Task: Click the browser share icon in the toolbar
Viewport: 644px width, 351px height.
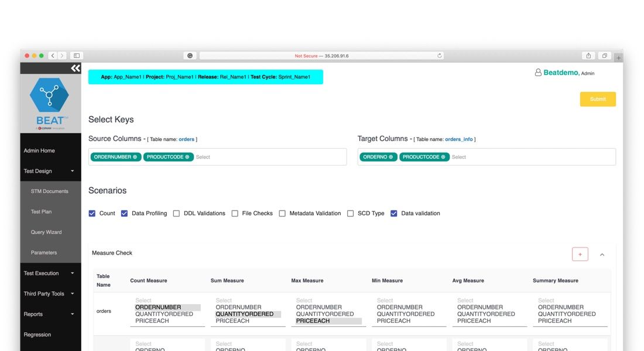Action: click(588, 55)
